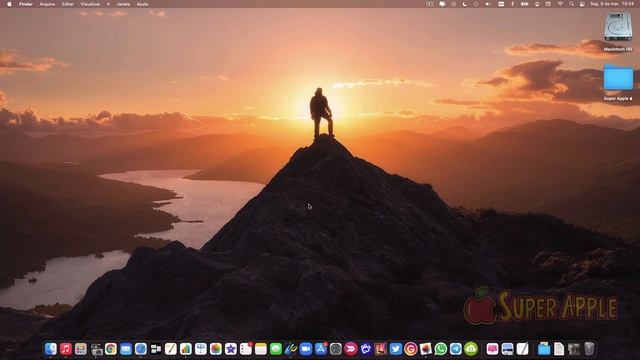640x360 pixels.
Task: Open the Trash in the Dock
Action: (589, 349)
